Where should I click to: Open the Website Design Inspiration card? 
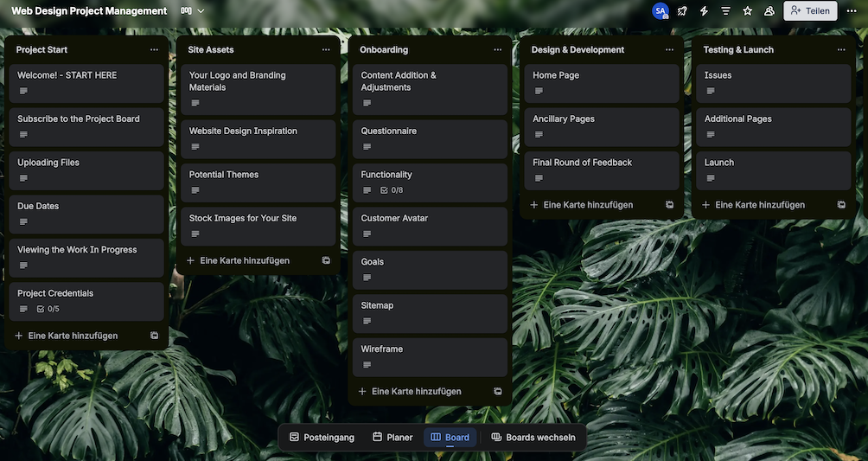click(258, 139)
